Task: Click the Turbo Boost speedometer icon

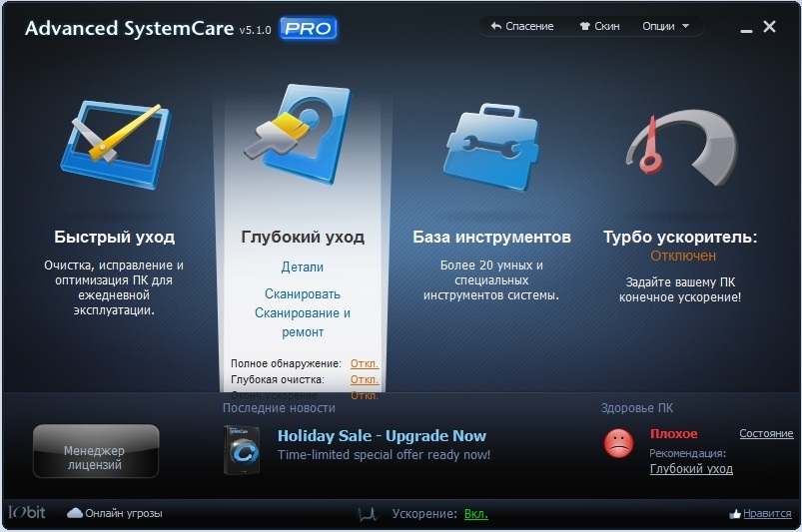Action: 680,147
